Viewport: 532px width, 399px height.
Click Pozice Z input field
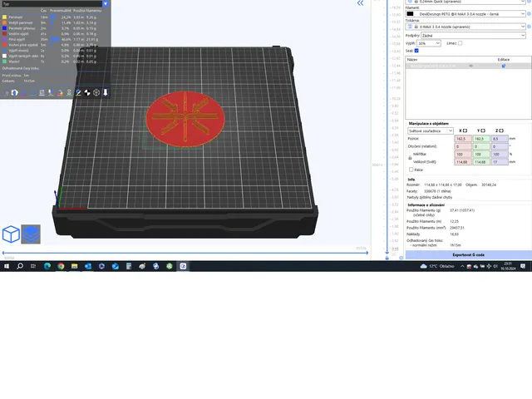(x=500, y=139)
